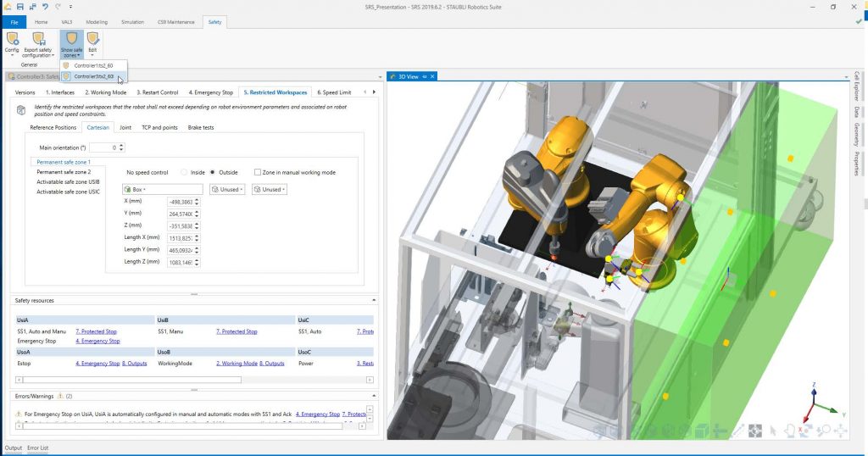This screenshot has width=868, height=456.
Task: Switch to the VAL3 ribbon tab
Action: [x=66, y=22]
